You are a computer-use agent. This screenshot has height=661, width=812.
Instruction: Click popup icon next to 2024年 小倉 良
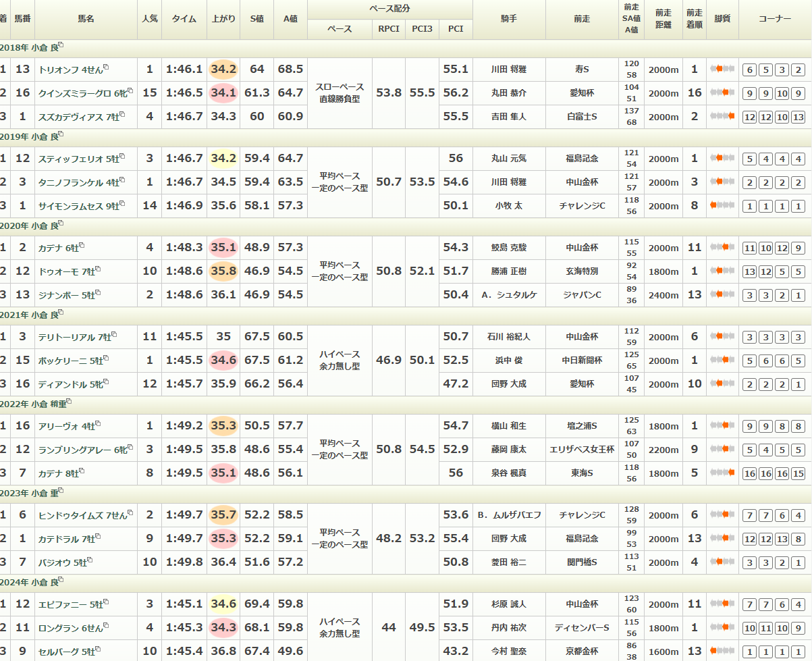61,580
